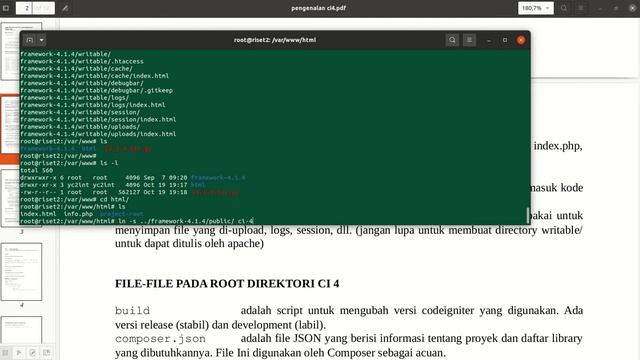Click terminal line framework-4.1.4/writable/.htaccess
Viewport: 640px width, 360px height.
tap(82, 61)
